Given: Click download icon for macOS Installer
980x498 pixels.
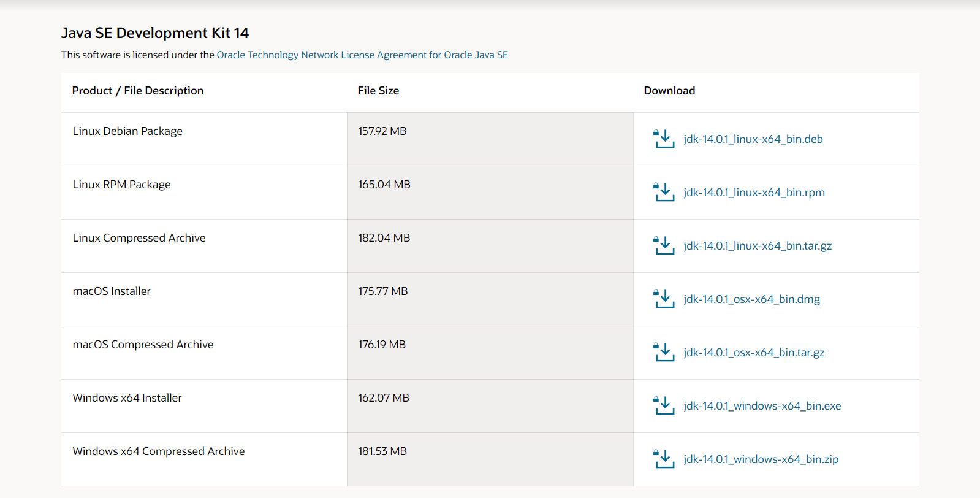Looking at the screenshot, I should (x=664, y=299).
